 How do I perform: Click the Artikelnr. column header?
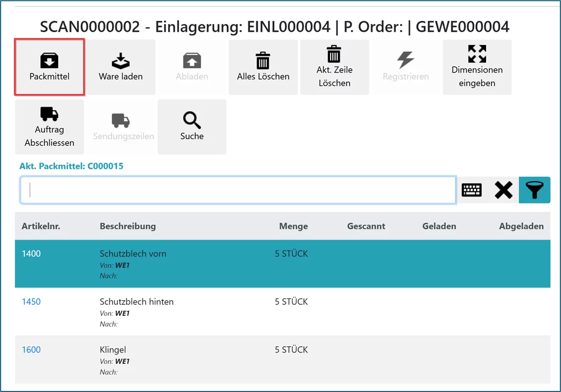[41, 226]
